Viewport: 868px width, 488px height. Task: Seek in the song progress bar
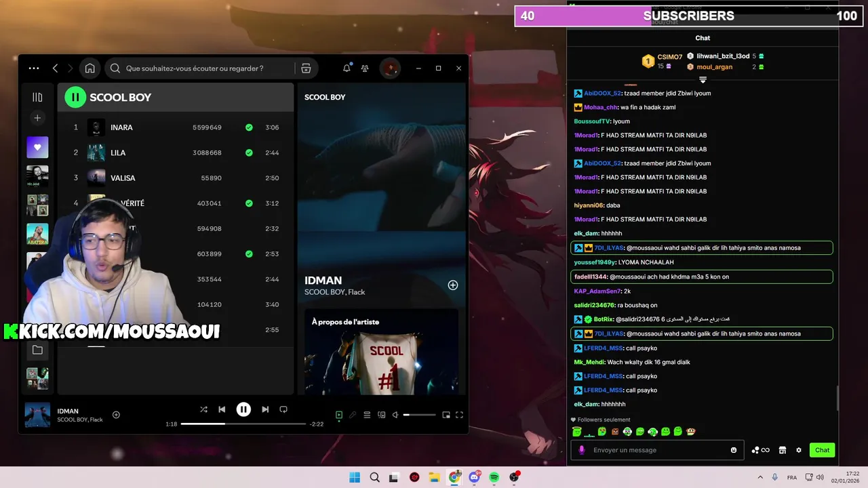tap(243, 424)
